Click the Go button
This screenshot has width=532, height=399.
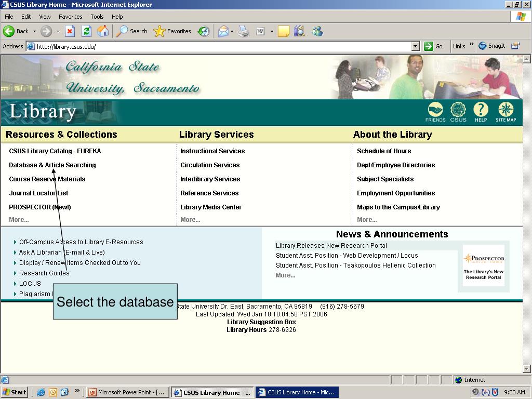433,46
